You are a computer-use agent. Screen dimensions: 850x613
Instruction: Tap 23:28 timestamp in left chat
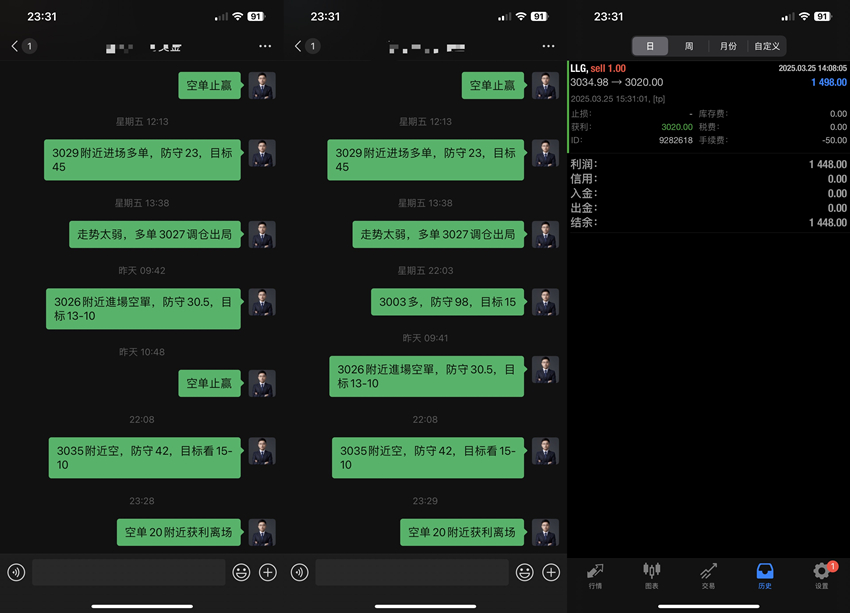point(142,501)
